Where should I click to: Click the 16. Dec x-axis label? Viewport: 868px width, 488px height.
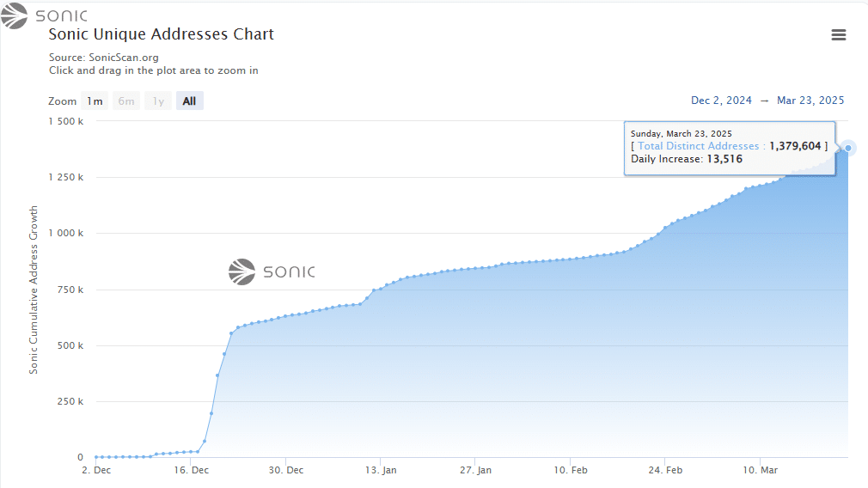pos(191,470)
